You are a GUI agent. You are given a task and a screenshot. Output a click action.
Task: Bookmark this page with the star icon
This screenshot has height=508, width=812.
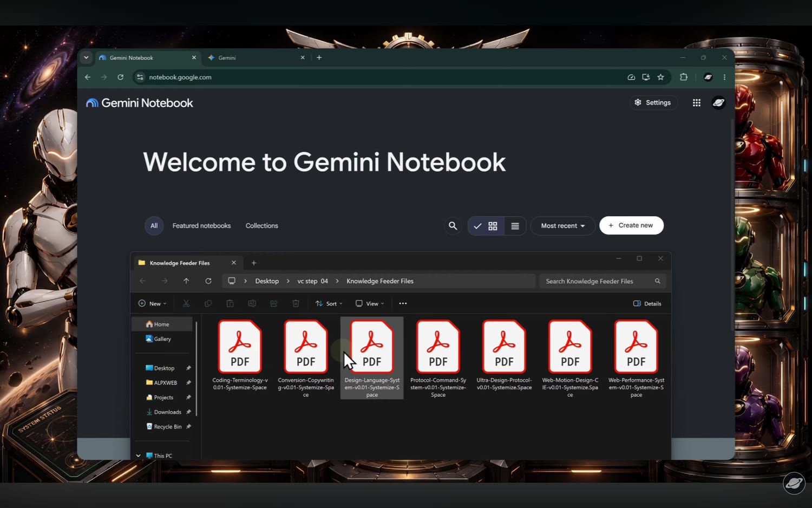[x=660, y=77]
